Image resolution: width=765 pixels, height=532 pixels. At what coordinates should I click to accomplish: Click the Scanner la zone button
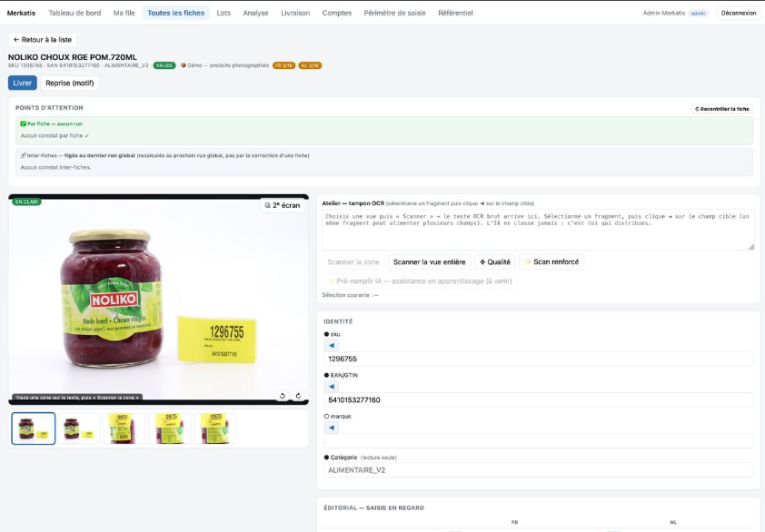pos(353,261)
